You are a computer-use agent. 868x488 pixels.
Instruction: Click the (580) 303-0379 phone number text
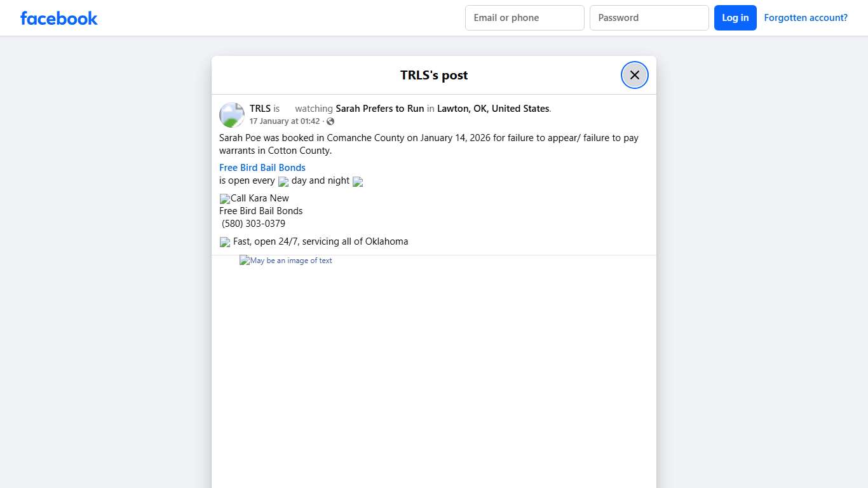pyautogui.click(x=254, y=224)
